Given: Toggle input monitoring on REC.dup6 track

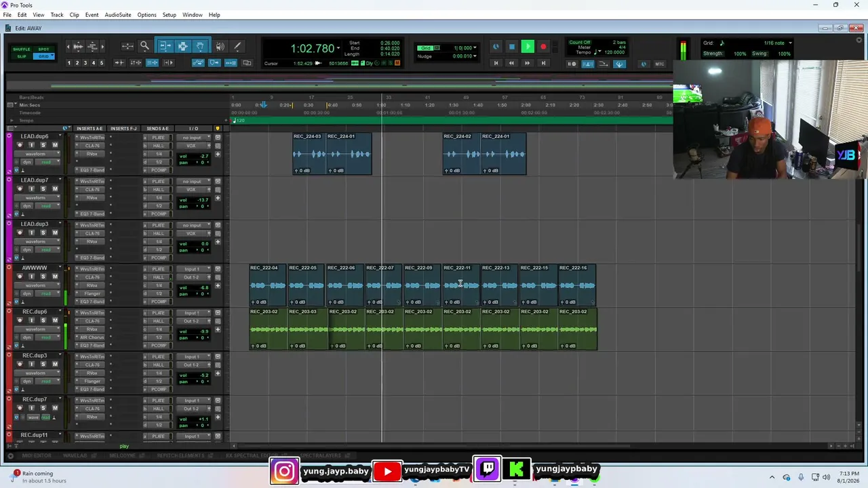Looking at the screenshot, I should point(31,321).
